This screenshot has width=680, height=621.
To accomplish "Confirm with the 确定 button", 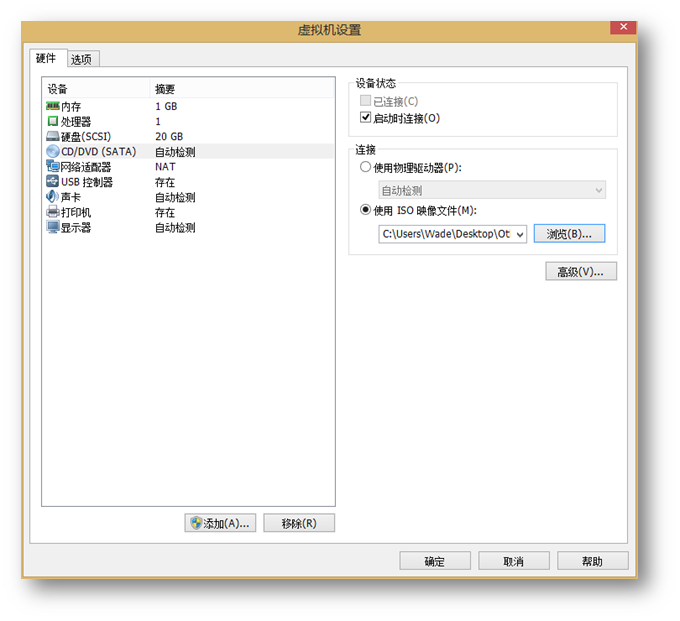I will pyautogui.click(x=435, y=561).
